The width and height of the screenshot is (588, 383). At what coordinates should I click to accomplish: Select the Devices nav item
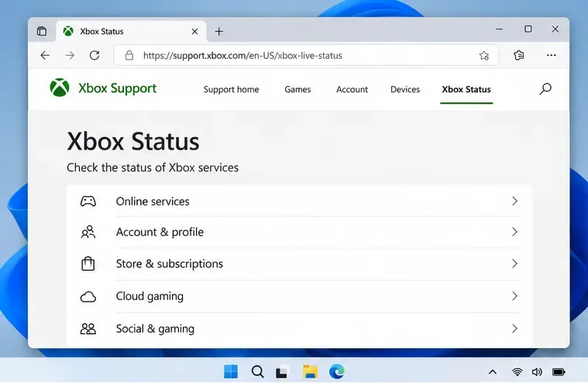coord(405,89)
